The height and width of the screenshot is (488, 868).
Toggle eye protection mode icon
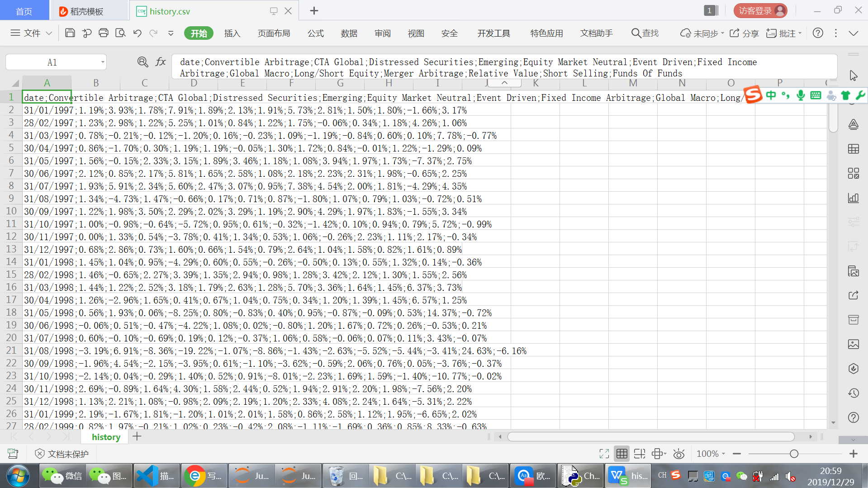pos(679,454)
